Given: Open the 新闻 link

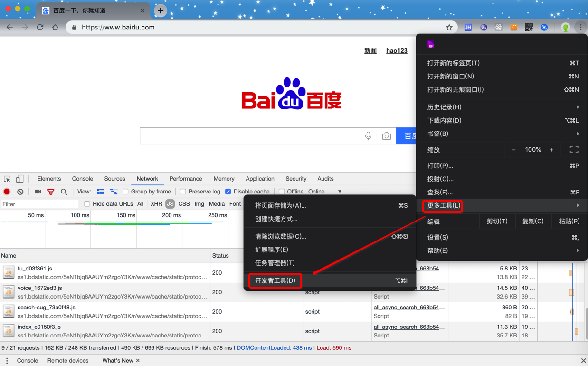Looking at the screenshot, I should [370, 51].
